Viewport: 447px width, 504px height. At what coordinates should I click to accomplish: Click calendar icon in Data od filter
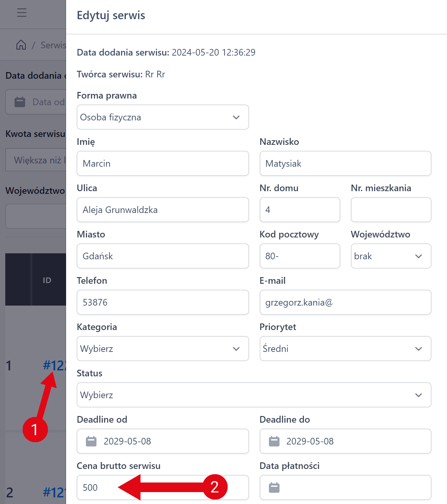pyautogui.click(x=20, y=102)
